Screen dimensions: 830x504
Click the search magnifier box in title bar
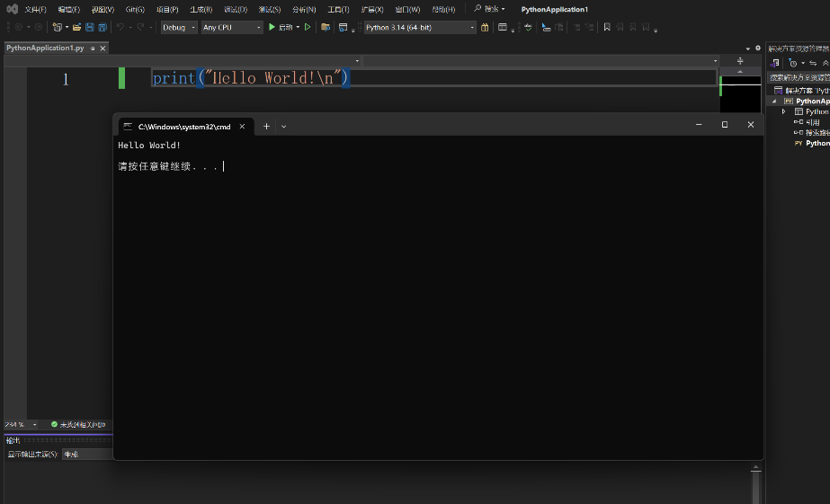(489, 9)
